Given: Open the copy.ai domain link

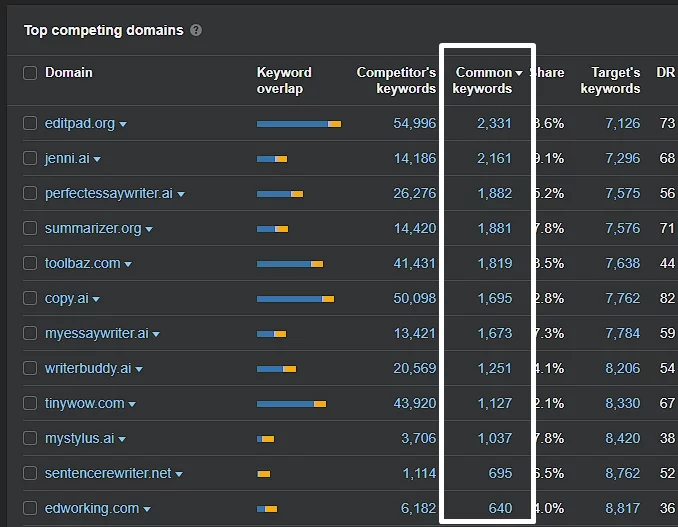Looking at the screenshot, I should [x=67, y=299].
